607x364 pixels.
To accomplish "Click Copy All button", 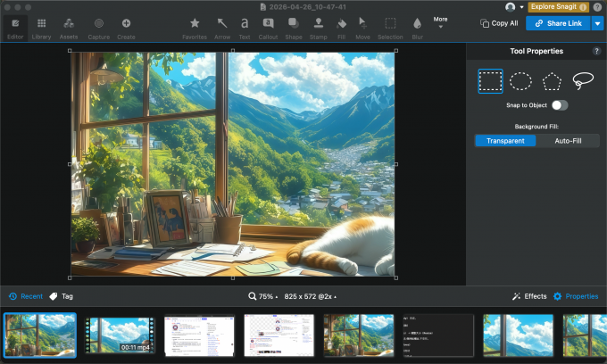I will pyautogui.click(x=499, y=23).
